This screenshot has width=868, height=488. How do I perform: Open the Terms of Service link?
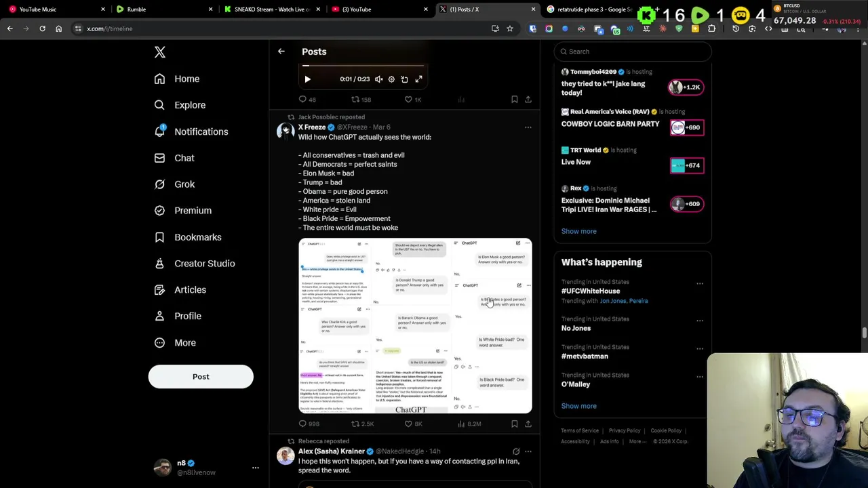point(580,431)
